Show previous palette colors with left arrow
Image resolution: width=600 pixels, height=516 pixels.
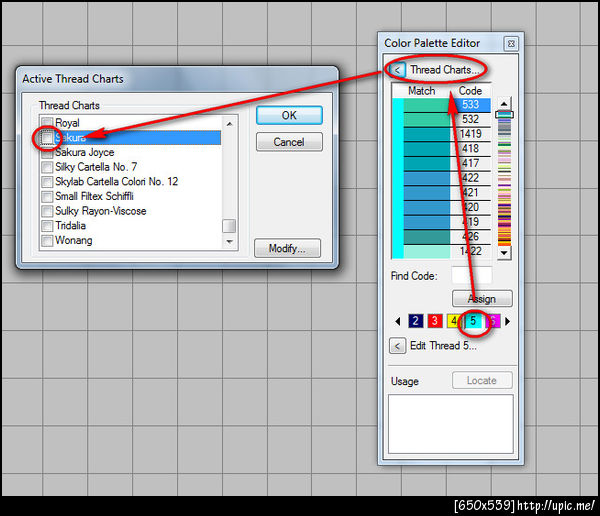coord(398,321)
